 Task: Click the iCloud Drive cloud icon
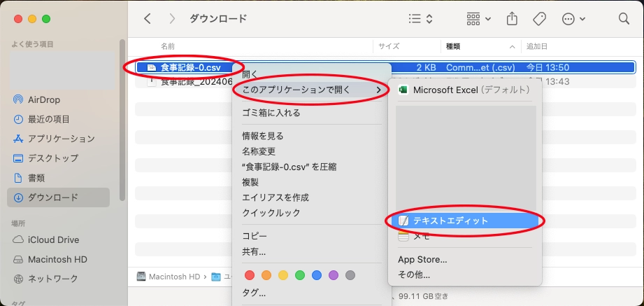(18, 239)
